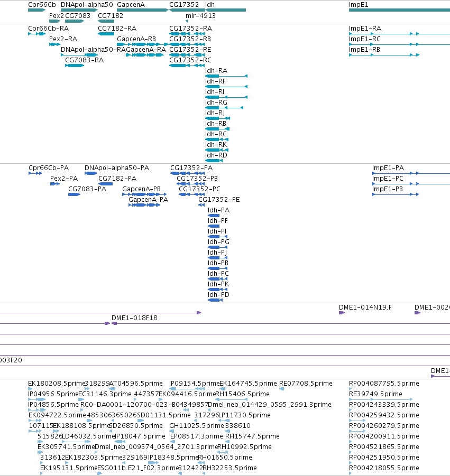Select the CG7182-RA transcript label
This screenshot has height=476, width=450.
[x=117, y=29]
